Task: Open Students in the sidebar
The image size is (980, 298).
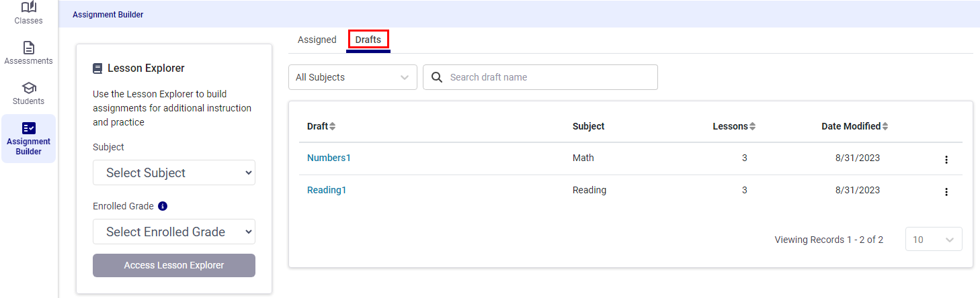Action: 29,93
